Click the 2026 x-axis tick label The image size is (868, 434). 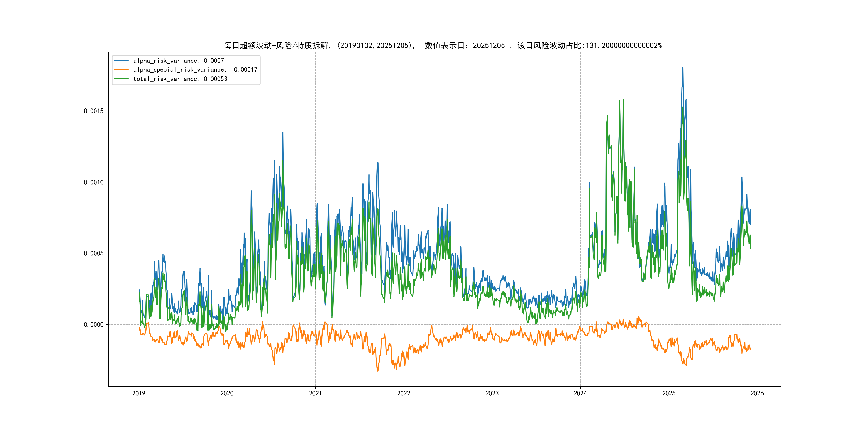click(757, 393)
